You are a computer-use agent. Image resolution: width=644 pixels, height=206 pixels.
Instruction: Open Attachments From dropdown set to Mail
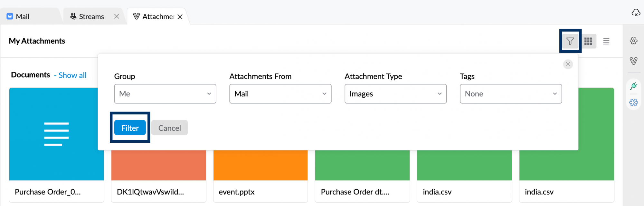[280, 94]
